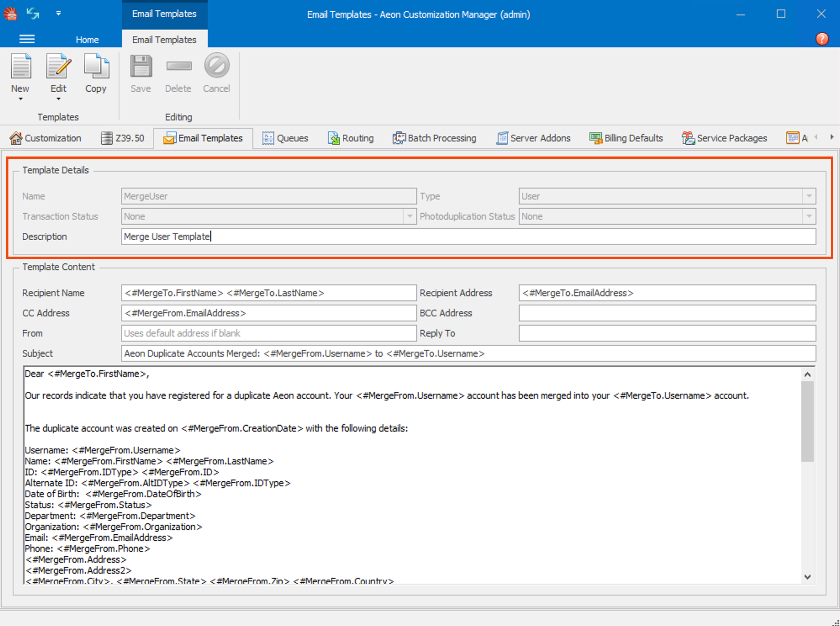Expand the New button dropdown arrow
Image resolution: width=840 pixels, height=626 pixels.
coord(20,99)
